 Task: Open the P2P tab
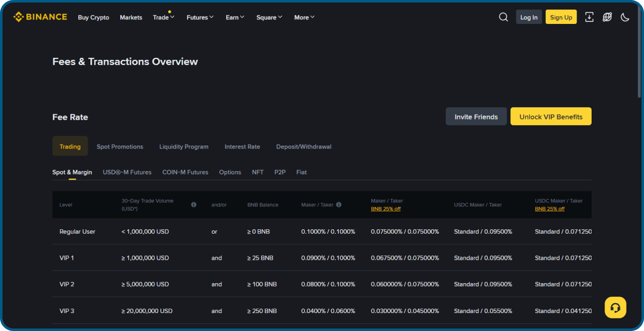(x=280, y=172)
